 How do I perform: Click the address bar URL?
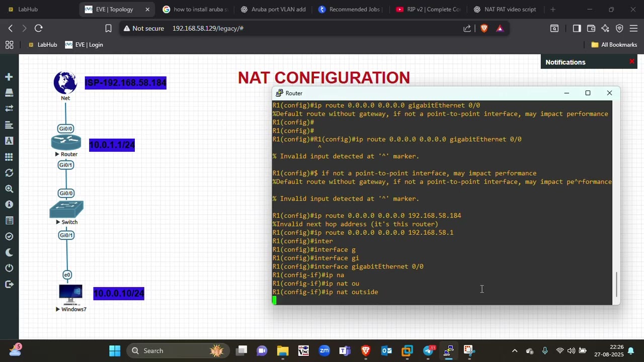(208, 29)
